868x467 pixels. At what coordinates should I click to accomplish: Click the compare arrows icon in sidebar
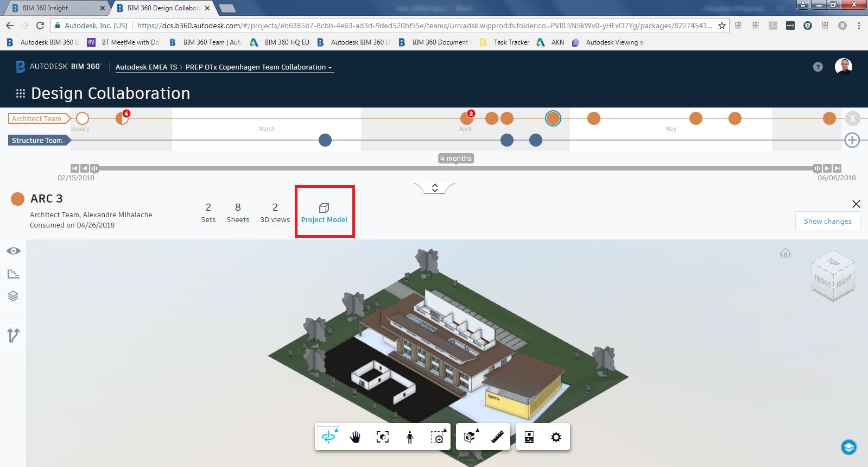[x=14, y=336]
